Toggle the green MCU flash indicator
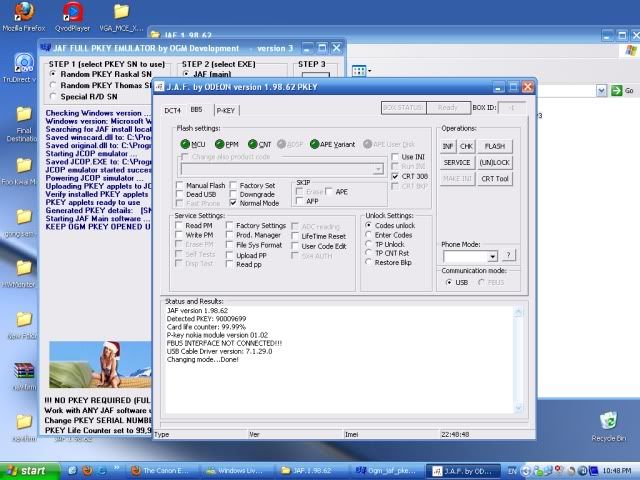Screen dimensions: 640x480 click(x=185, y=144)
